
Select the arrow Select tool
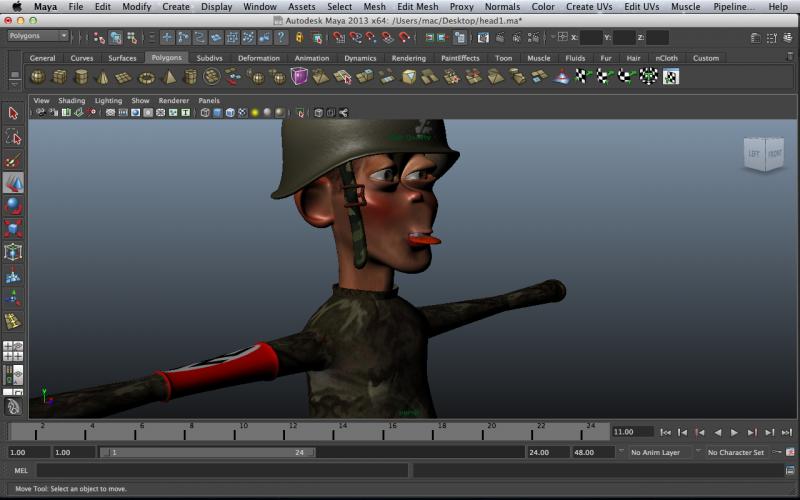click(x=13, y=113)
